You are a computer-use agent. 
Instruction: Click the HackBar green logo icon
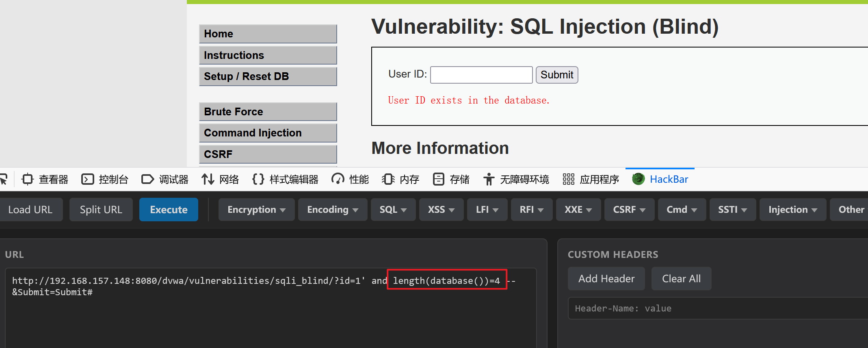[638, 179]
